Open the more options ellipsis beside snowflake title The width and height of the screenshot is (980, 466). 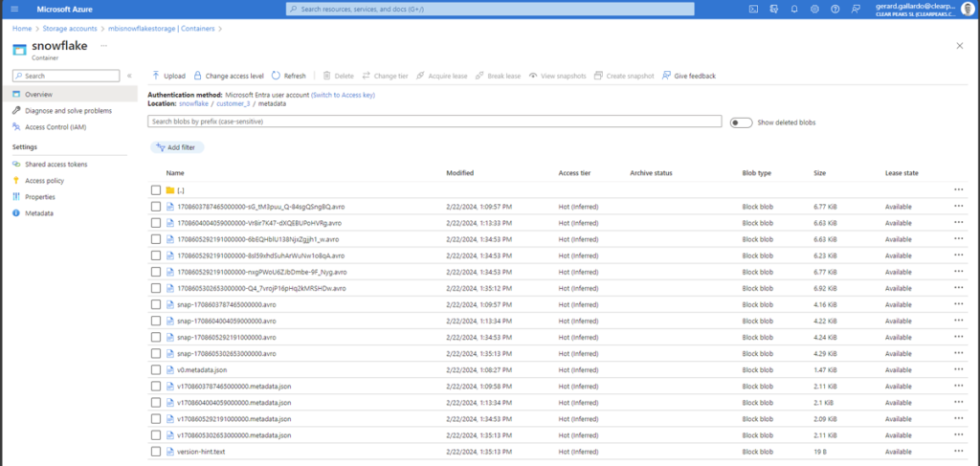(x=103, y=46)
